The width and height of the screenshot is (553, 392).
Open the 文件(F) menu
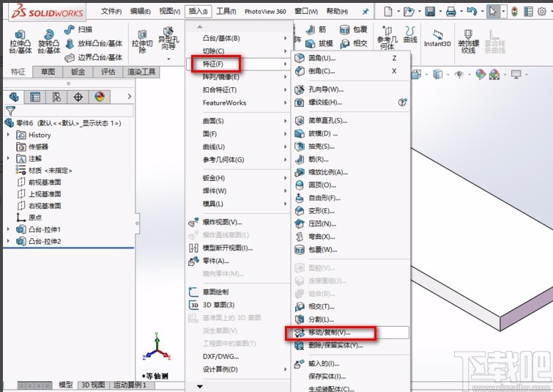(111, 12)
